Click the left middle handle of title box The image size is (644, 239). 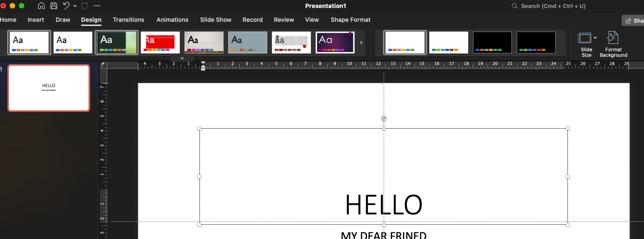(x=199, y=177)
